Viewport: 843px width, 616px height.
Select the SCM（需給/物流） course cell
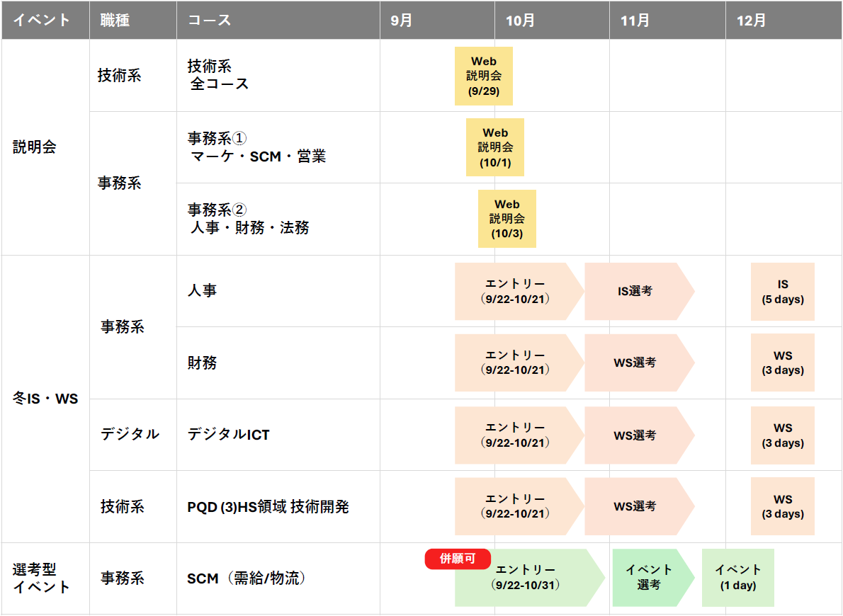tap(247, 578)
